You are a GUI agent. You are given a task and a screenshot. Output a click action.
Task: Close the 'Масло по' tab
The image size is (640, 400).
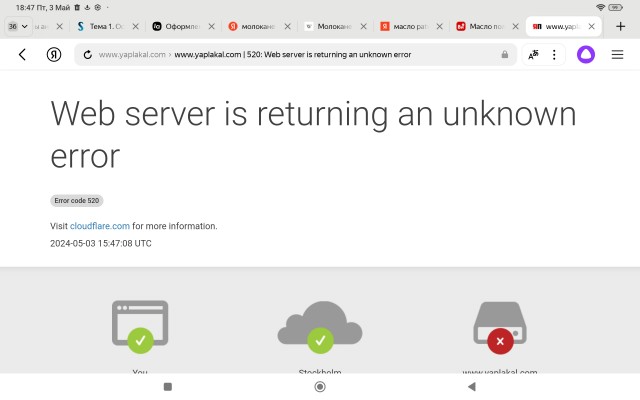(x=516, y=27)
